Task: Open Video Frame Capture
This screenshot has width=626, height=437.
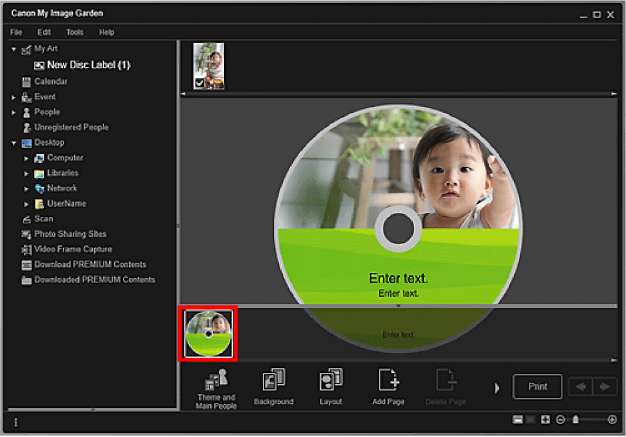Action: click(71, 249)
